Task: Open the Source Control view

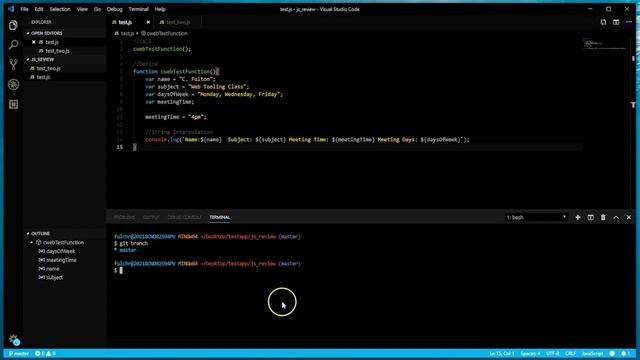Action: click(x=13, y=64)
